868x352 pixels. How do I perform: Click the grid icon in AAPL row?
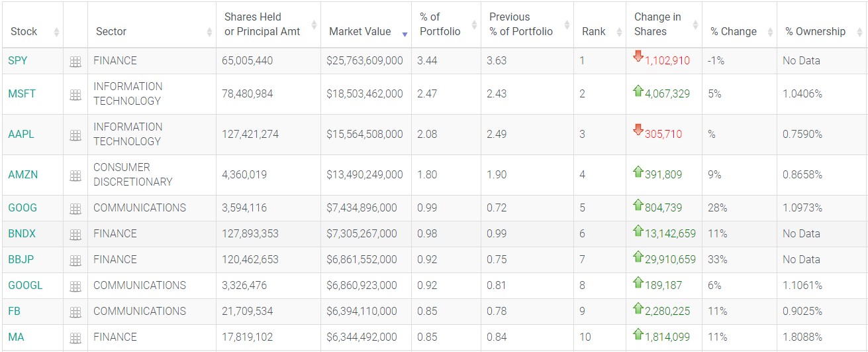pyautogui.click(x=75, y=135)
